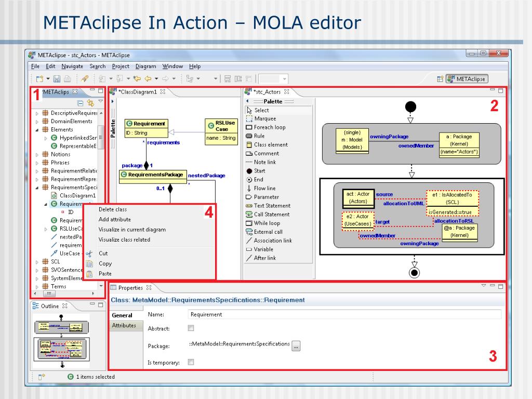Image resolution: width=532 pixels, height=399 pixels.
Task: Select the Parameter palette tool
Action: 262,197
